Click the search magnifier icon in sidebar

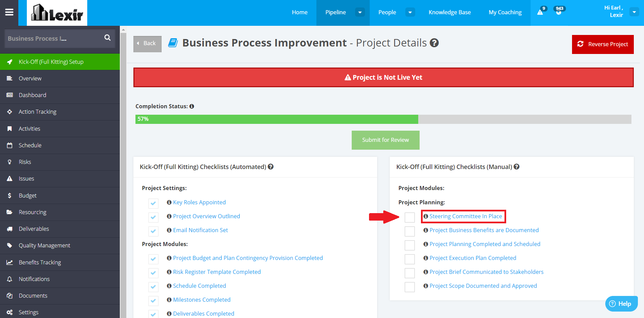(107, 38)
